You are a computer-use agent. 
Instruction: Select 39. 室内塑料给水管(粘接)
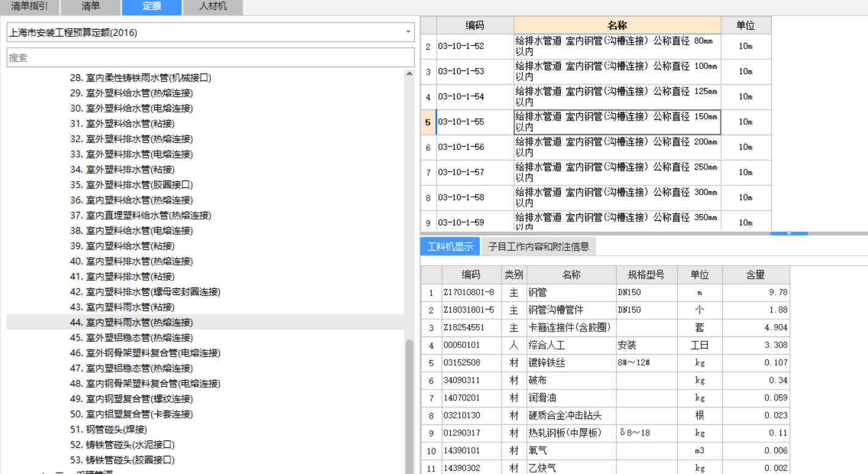tap(122, 246)
